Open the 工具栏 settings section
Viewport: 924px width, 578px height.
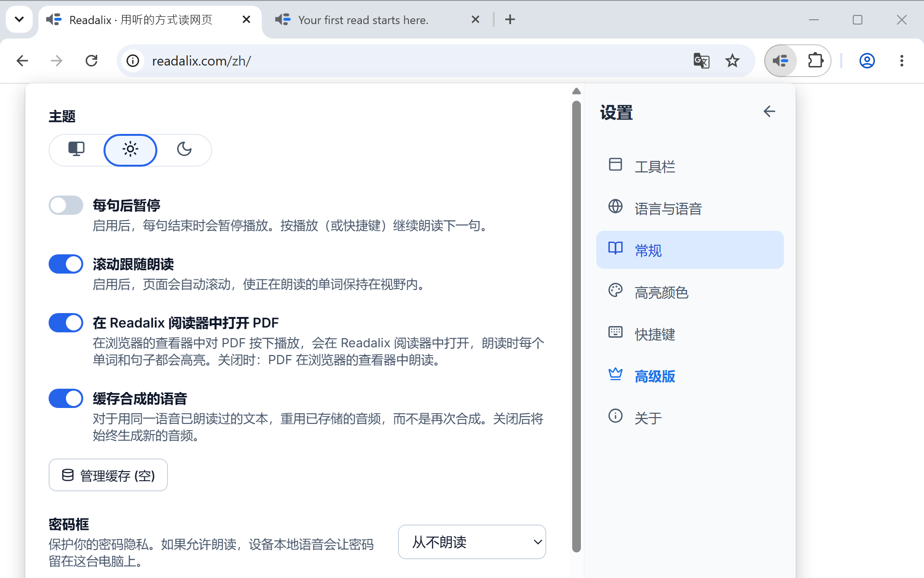690,167
